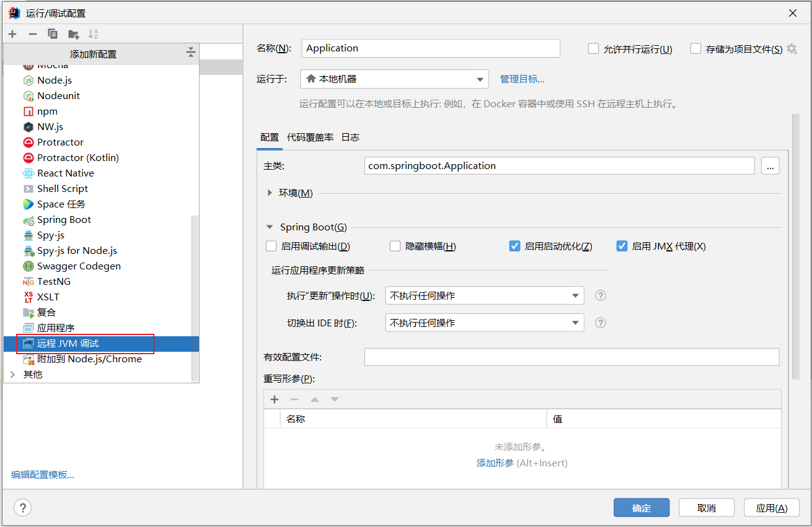
Task: Open the 运行于 本地机器 dropdown
Action: pyautogui.click(x=394, y=79)
